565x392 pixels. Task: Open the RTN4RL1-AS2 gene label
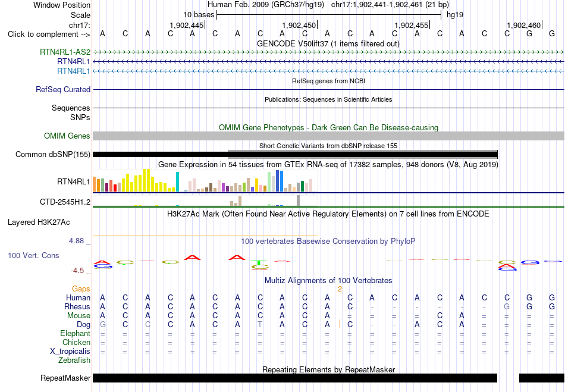pyautogui.click(x=65, y=52)
